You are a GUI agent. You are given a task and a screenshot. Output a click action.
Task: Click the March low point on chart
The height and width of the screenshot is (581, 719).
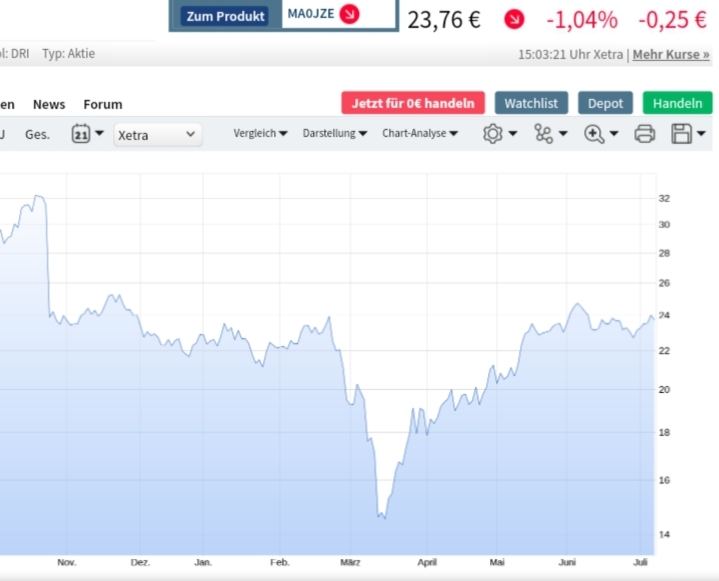click(x=381, y=517)
